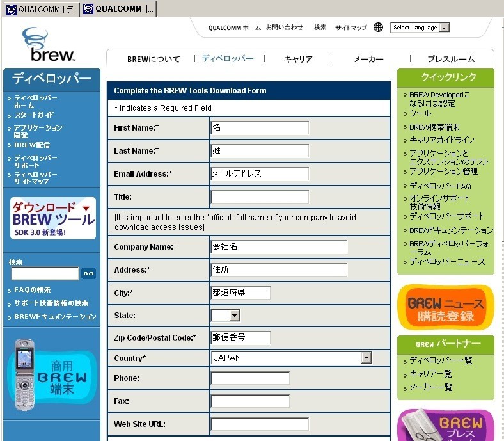Click Company Name input field
504x441 pixels.
[279, 246]
